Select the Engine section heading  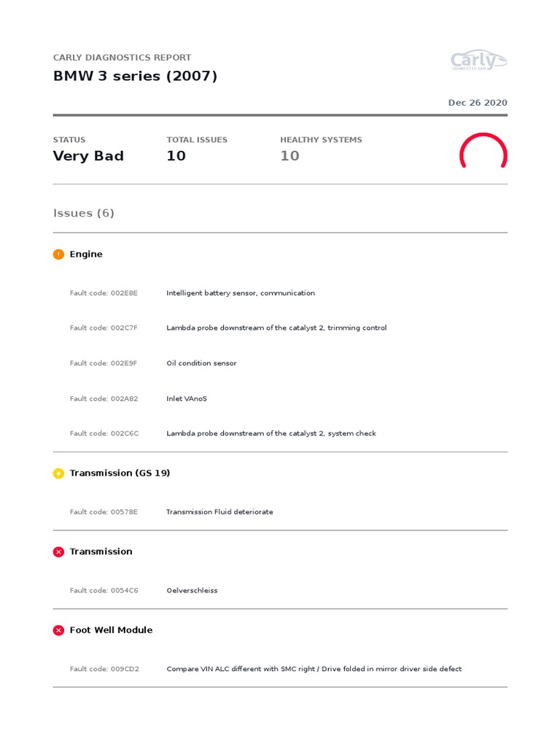(86, 254)
